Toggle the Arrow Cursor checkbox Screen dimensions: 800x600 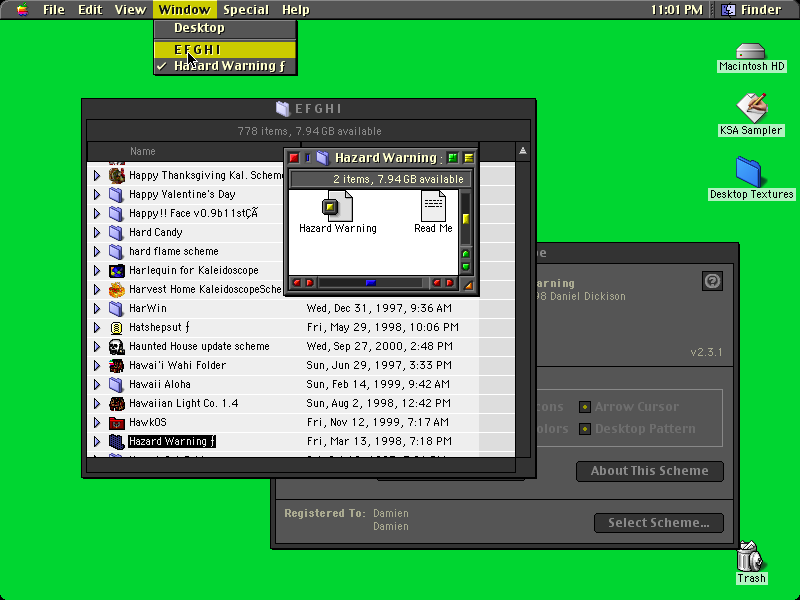pyautogui.click(x=585, y=407)
